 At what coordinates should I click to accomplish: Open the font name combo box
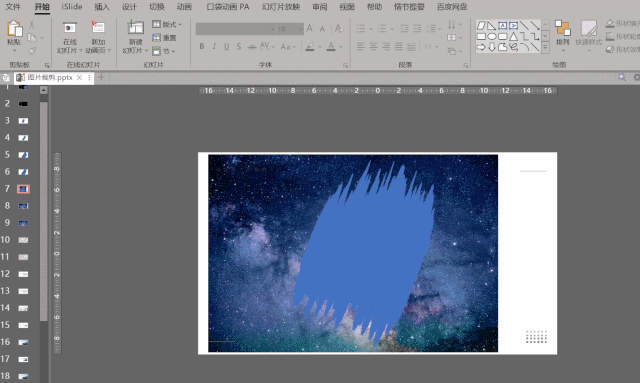236,29
